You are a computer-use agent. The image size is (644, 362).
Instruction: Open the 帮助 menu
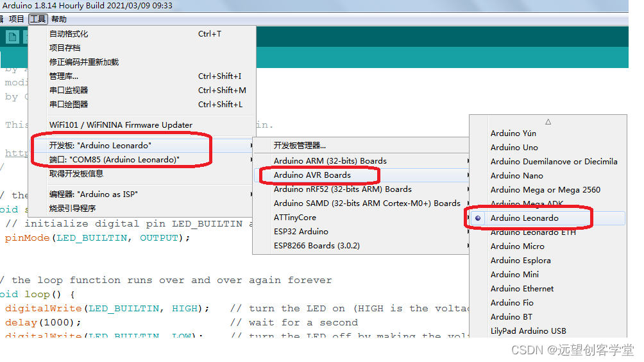point(59,19)
